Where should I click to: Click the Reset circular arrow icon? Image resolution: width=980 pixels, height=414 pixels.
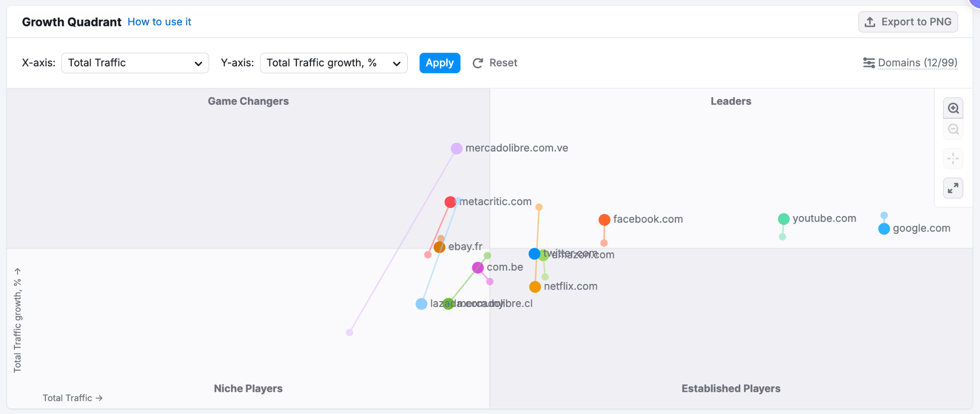pos(478,63)
